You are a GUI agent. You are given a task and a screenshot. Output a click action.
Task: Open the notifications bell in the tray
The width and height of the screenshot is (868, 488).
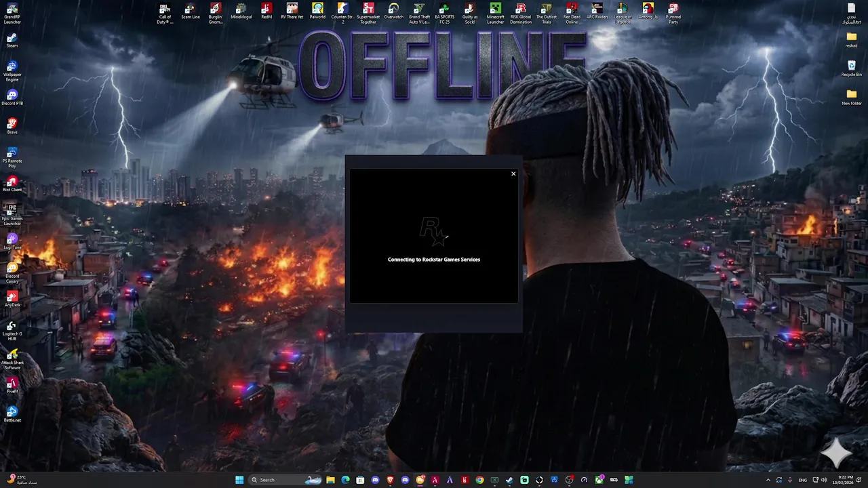[859, 480]
